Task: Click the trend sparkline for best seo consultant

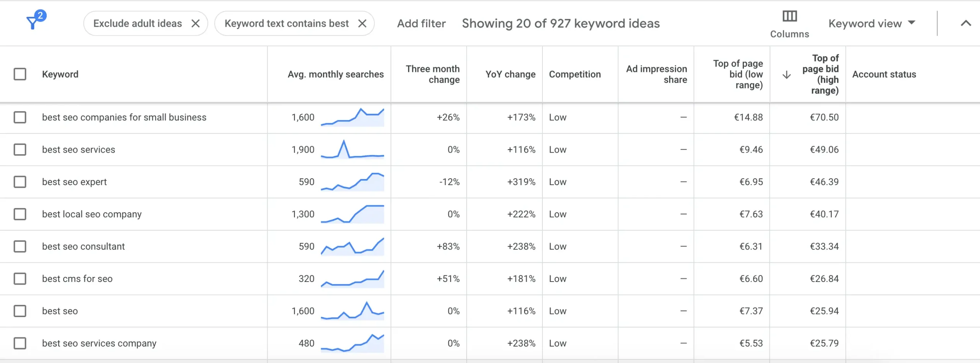Action: [x=352, y=246]
